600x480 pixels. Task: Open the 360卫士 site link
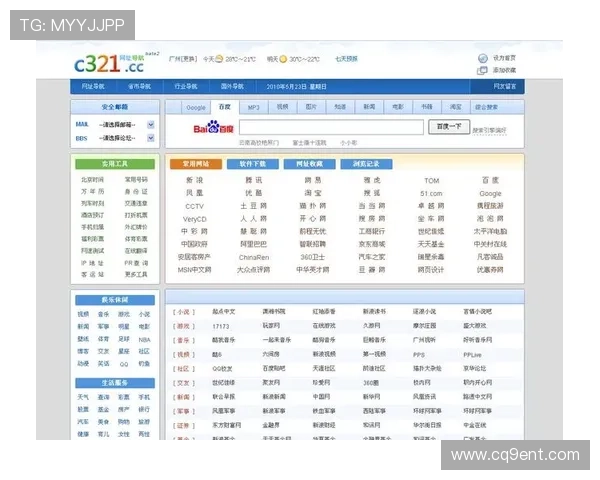[313, 257]
